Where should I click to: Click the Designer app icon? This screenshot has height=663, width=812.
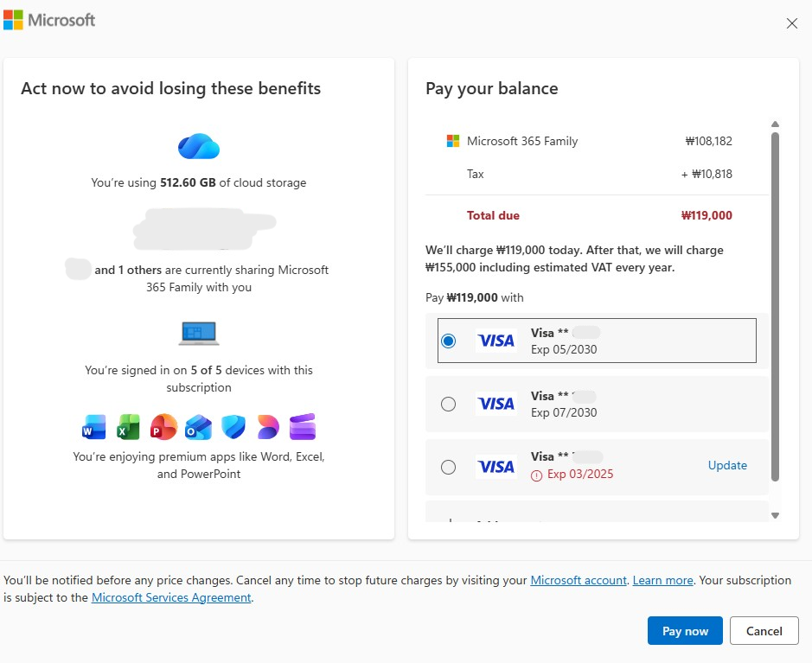(268, 427)
